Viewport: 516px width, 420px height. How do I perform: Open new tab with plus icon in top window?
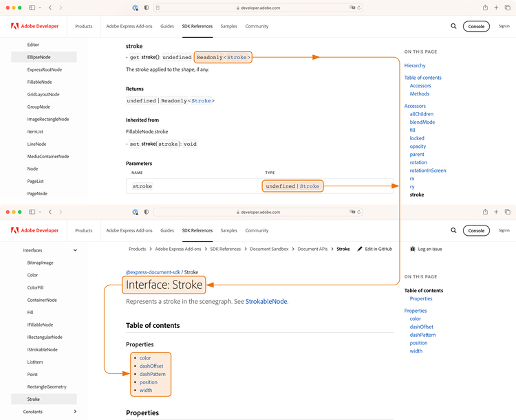coord(497,8)
